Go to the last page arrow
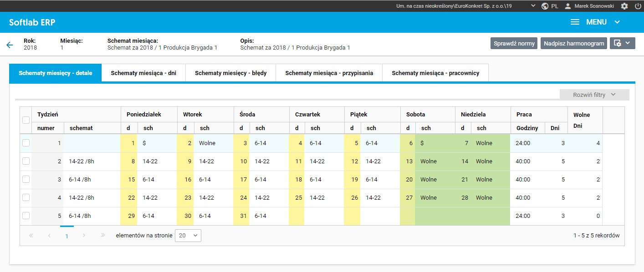 point(102,235)
